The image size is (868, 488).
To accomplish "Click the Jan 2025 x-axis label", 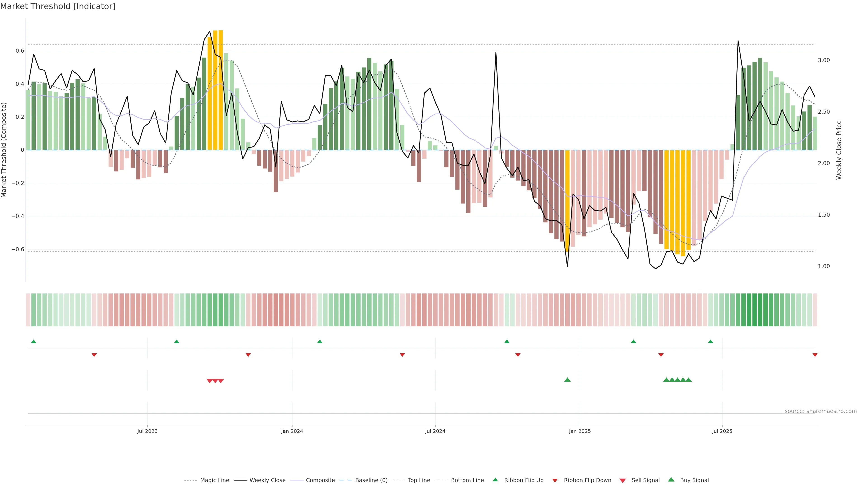I will [x=580, y=431].
